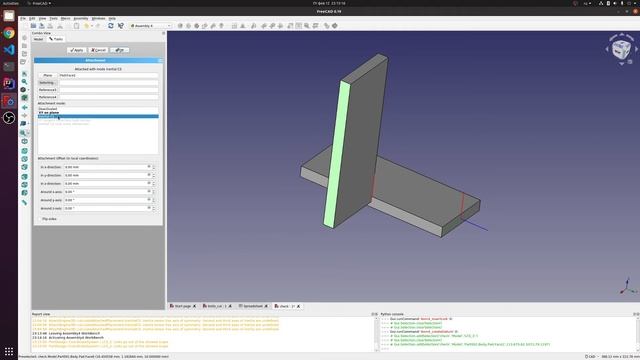The width and height of the screenshot is (640, 360).
Task: Open the Help menu
Action: tap(112, 18)
